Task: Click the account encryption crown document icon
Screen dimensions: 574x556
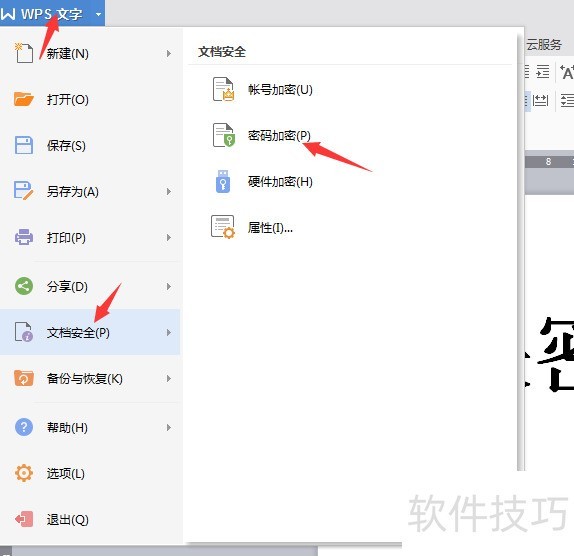Action: click(x=223, y=89)
